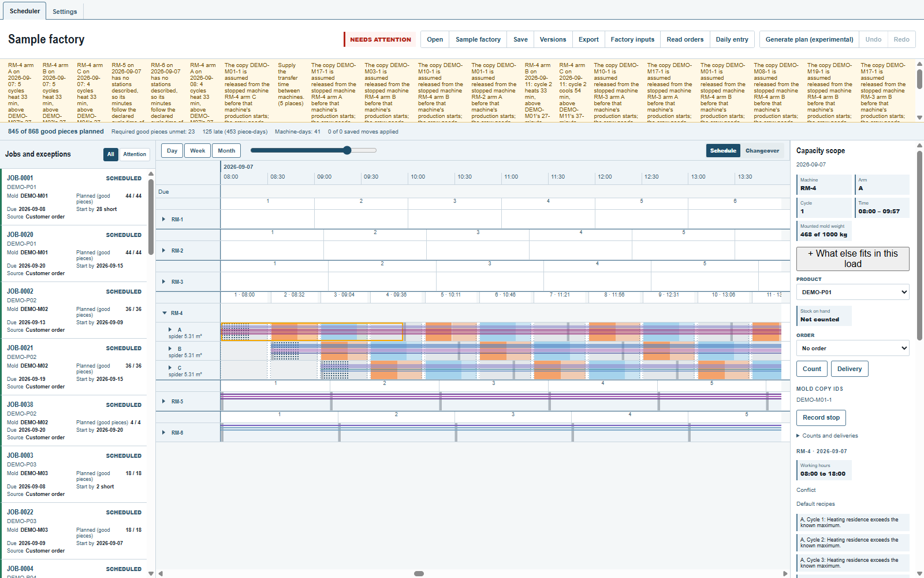Click the Open button

(435, 39)
